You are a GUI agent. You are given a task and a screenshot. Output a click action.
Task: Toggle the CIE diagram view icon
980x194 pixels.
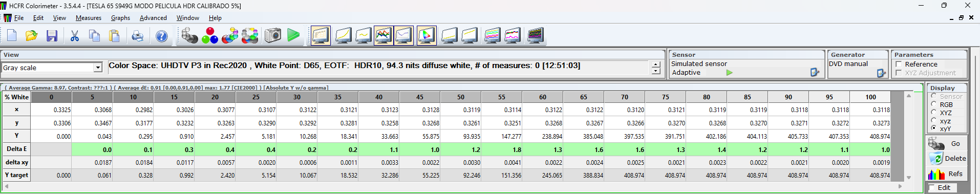(427, 36)
